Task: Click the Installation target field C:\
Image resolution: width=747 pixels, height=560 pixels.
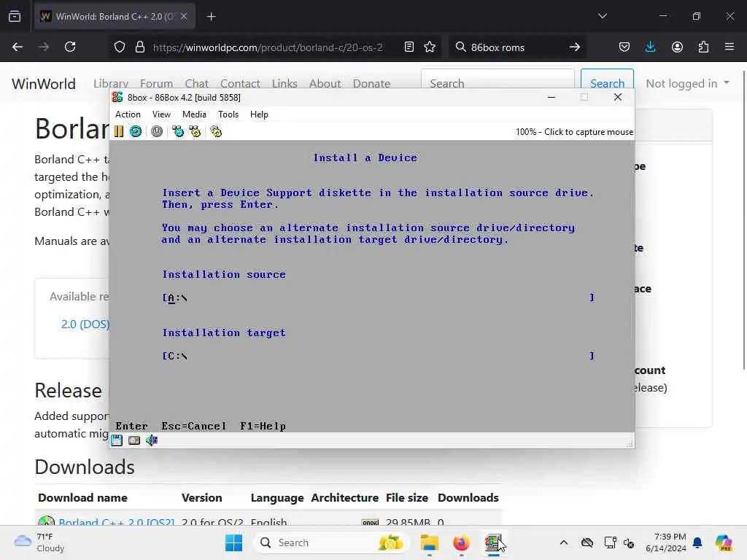Action: point(379,356)
